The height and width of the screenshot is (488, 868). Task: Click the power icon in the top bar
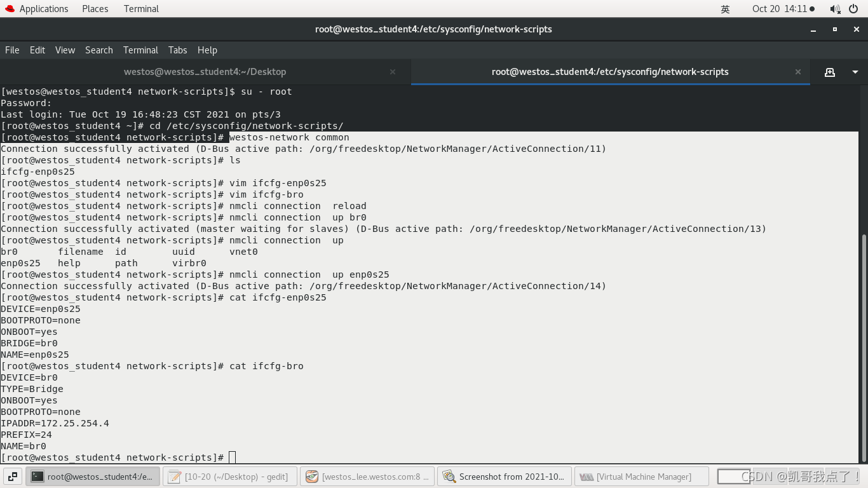click(854, 8)
